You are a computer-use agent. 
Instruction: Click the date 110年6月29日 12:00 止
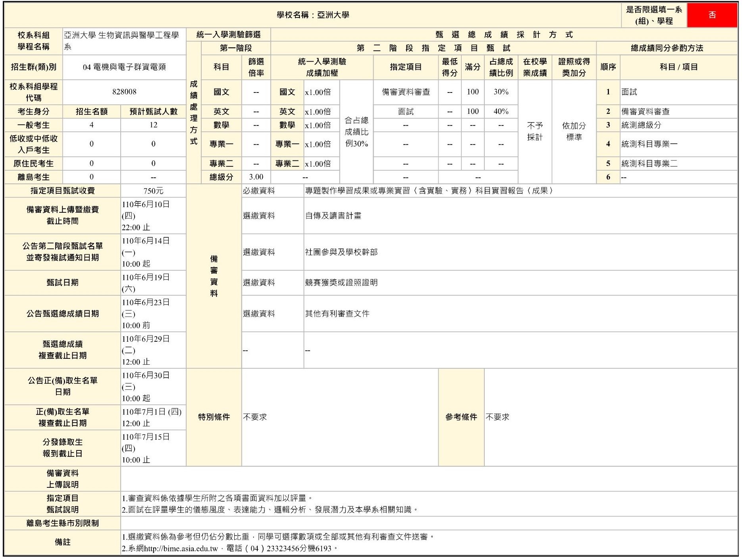[x=146, y=350]
